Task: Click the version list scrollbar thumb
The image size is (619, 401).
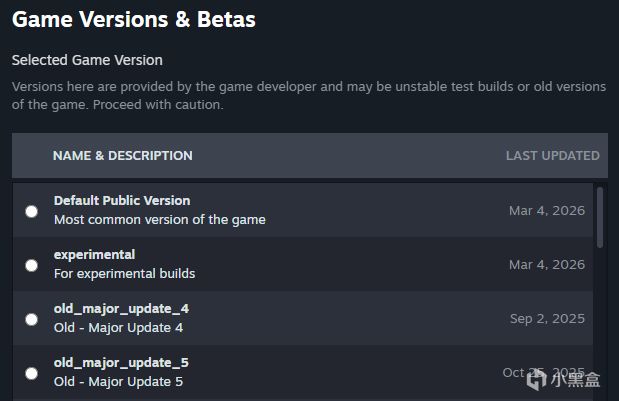Action: click(600, 215)
